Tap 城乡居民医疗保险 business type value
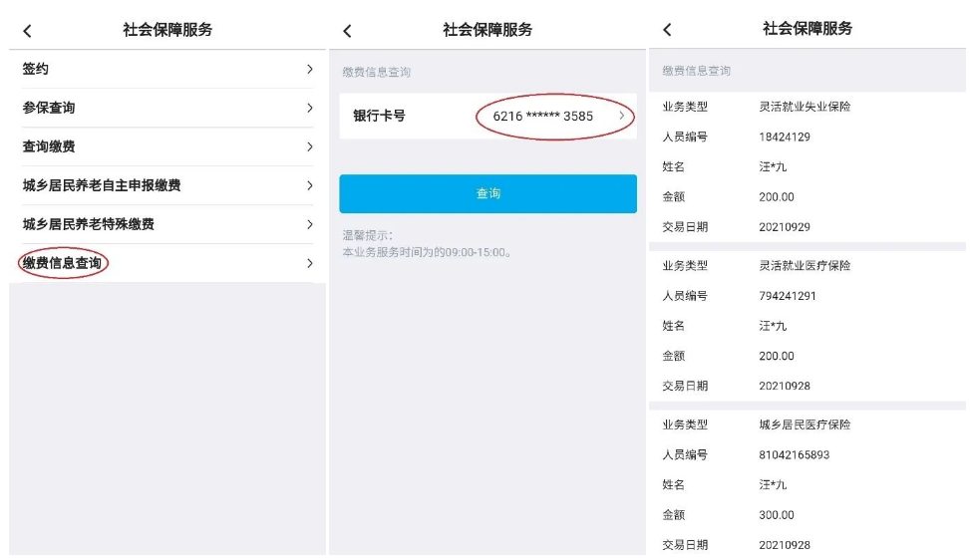 [x=805, y=424]
